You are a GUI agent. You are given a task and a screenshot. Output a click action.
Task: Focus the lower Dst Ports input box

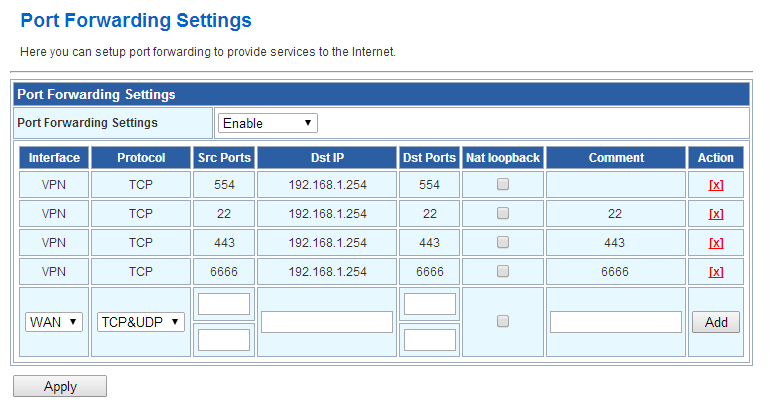tap(429, 340)
